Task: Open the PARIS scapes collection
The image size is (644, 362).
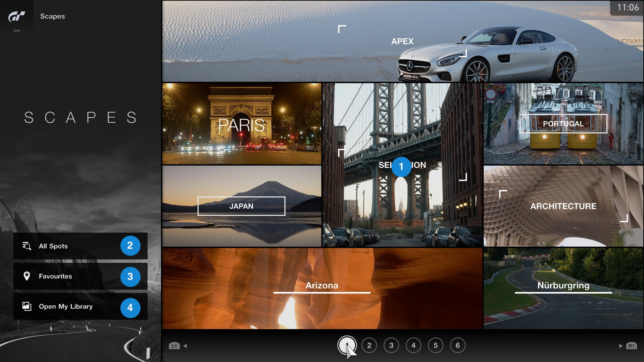Action: click(242, 123)
